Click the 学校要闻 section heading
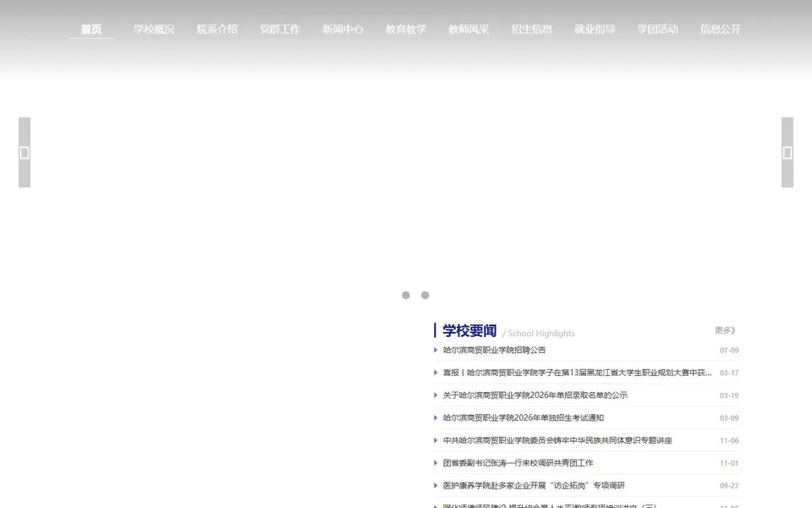The width and height of the screenshot is (812, 508). pos(469,330)
